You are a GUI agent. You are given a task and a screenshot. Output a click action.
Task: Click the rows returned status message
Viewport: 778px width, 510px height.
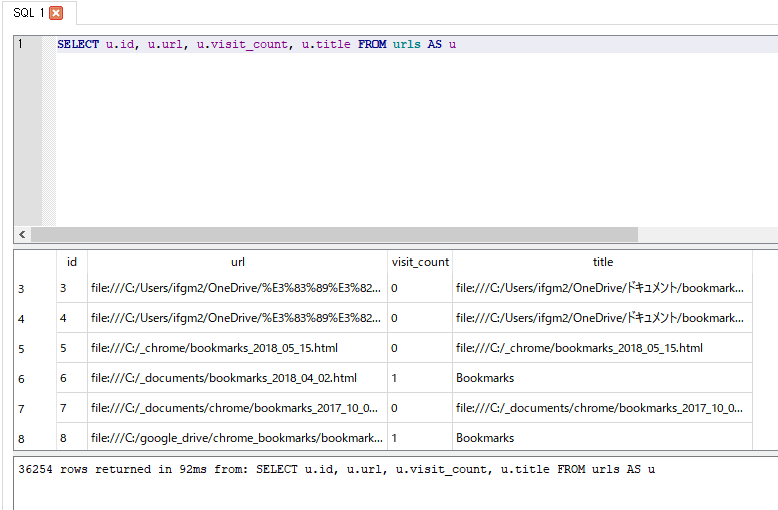(x=337, y=469)
